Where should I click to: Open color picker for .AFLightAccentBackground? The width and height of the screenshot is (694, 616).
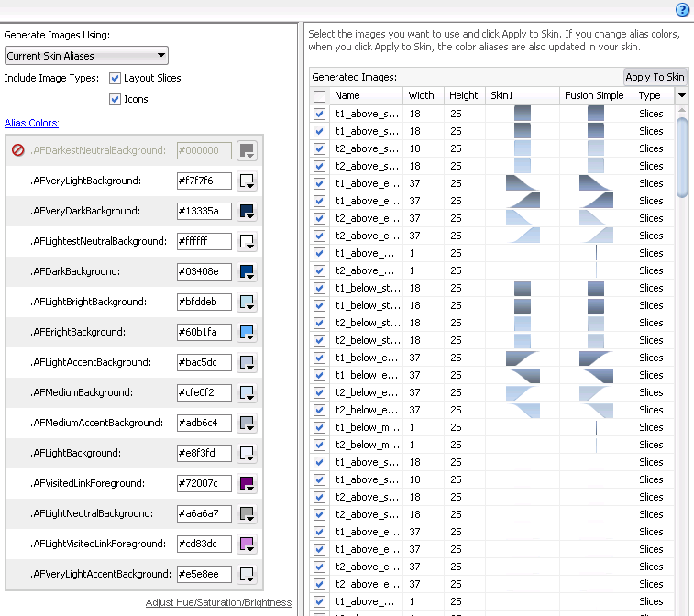click(x=247, y=362)
